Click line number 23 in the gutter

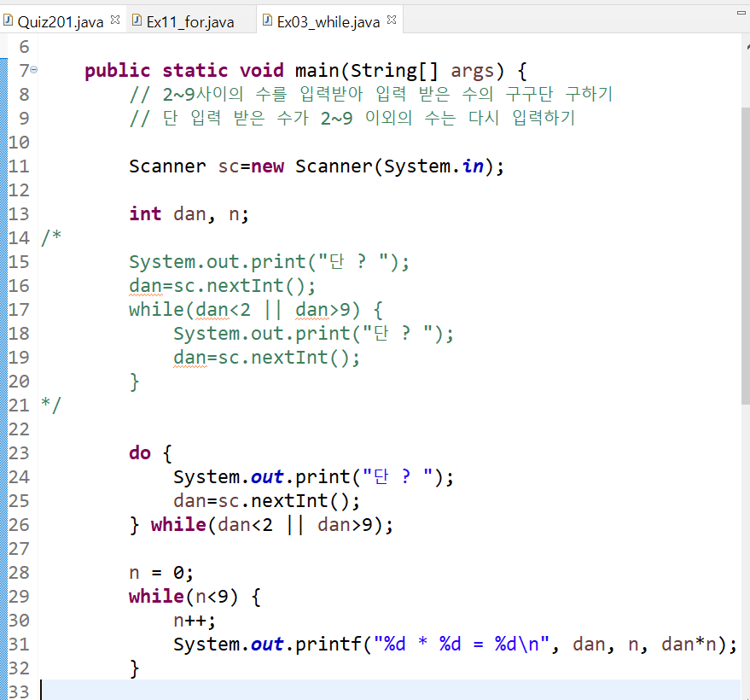click(x=19, y=453)
